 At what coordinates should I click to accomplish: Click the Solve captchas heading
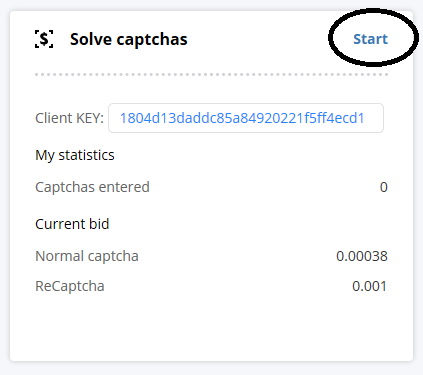pyautogui.click(x=129, y=39)
